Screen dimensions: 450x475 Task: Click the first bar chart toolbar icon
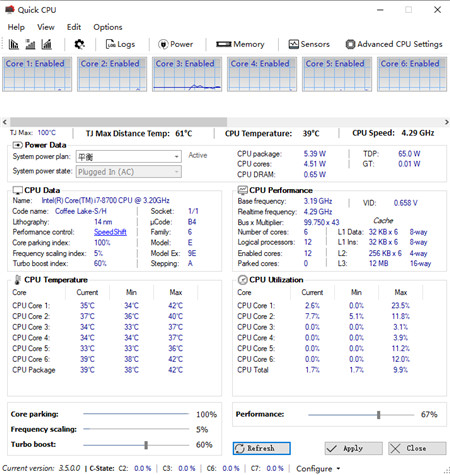pyautogui.click(x=13, y=44)
